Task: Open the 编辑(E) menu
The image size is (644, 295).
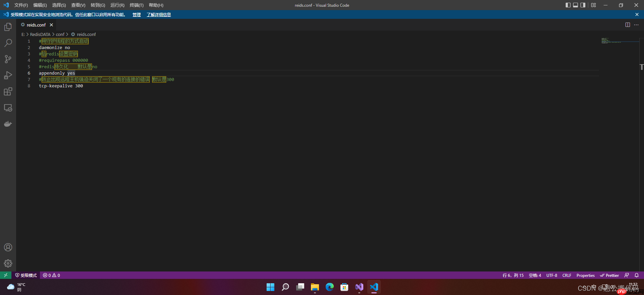Action: (40, 5)
